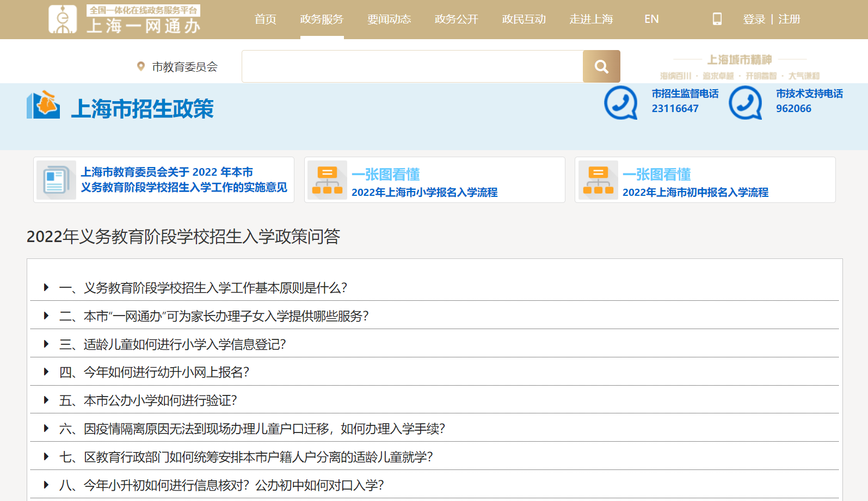This screenshot has width=868, height=501.
Task: Click text 一、义务教育阶段学校招生入学工作基本原则是什么?
Action: click(x=203, y=288)
